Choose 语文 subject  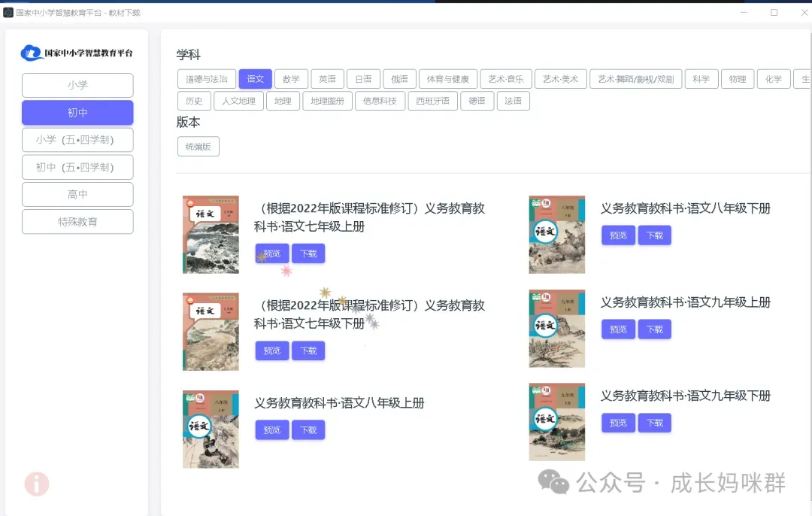click(x=256, y=79)
